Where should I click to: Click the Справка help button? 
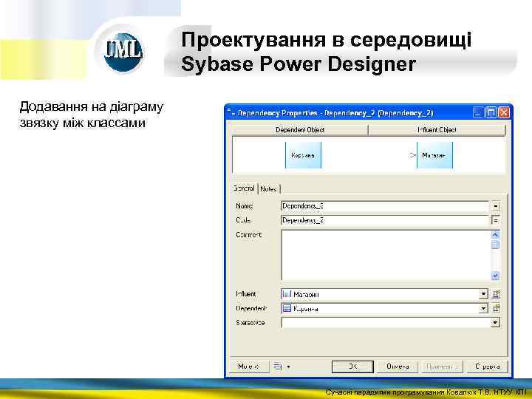coord(487,366)
